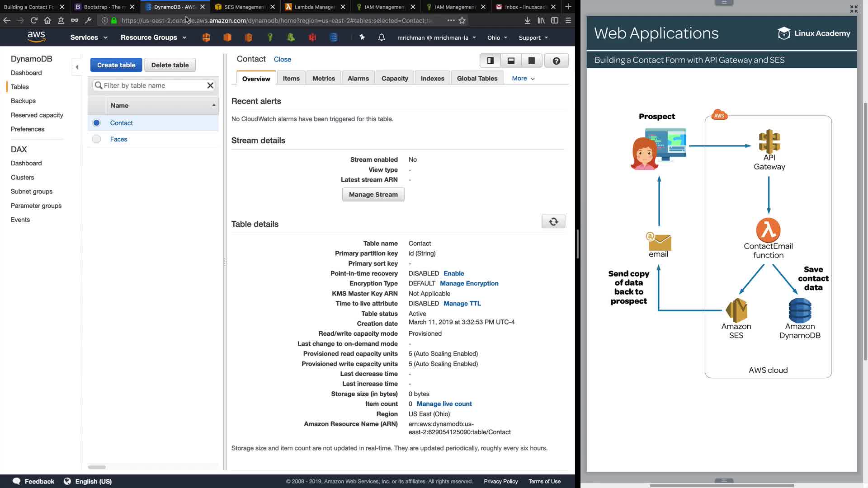
Task: Switch to split side panel layout icon
Action: 490,61
